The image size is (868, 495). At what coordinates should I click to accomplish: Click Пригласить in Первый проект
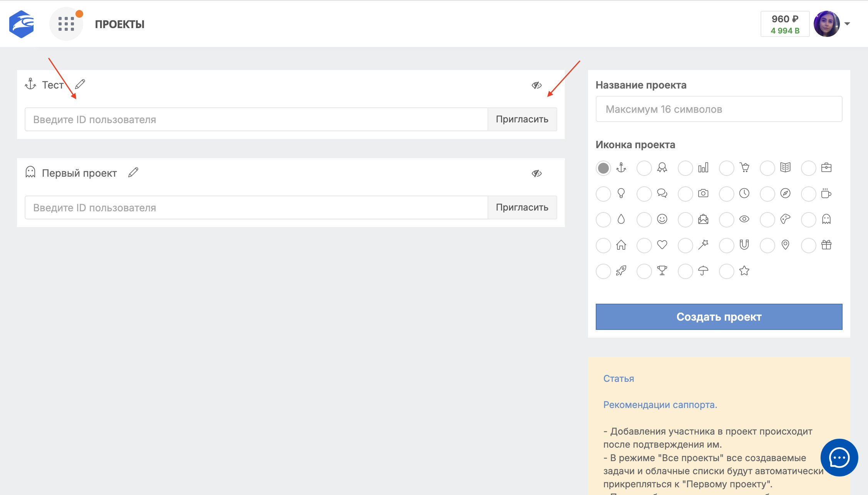pos(522,207)
